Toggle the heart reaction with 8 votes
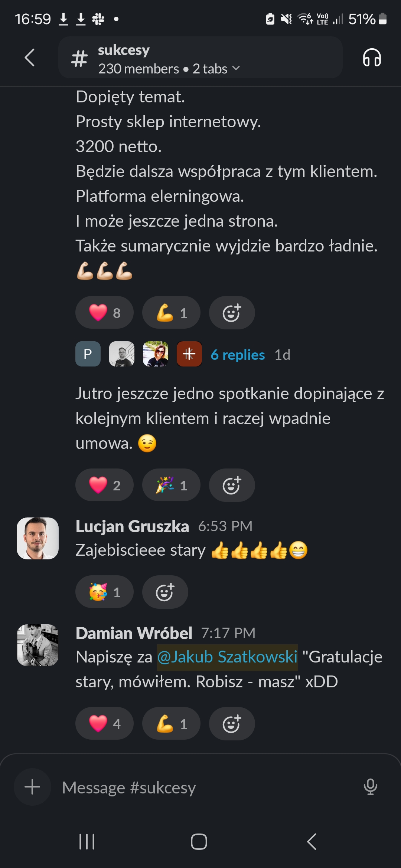Screen dimensions: 401x868 tap(104, 313)
